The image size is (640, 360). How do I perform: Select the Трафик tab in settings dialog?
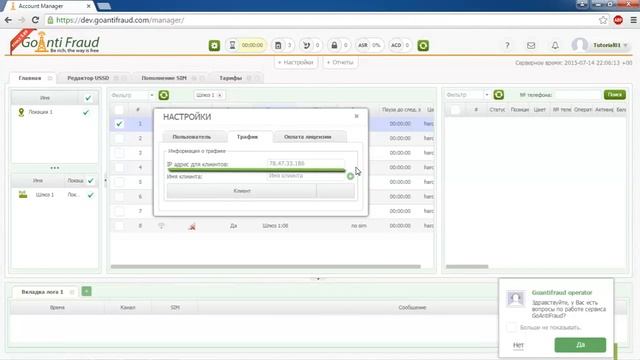pyautogui.click(x=247, y=137)
